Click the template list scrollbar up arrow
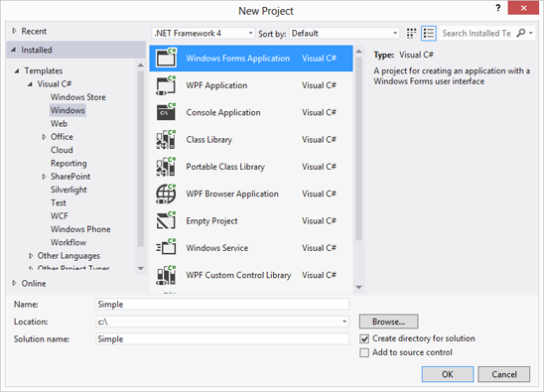Image resolution: width=544 pixels, height=392 pixels. (358, 52)
